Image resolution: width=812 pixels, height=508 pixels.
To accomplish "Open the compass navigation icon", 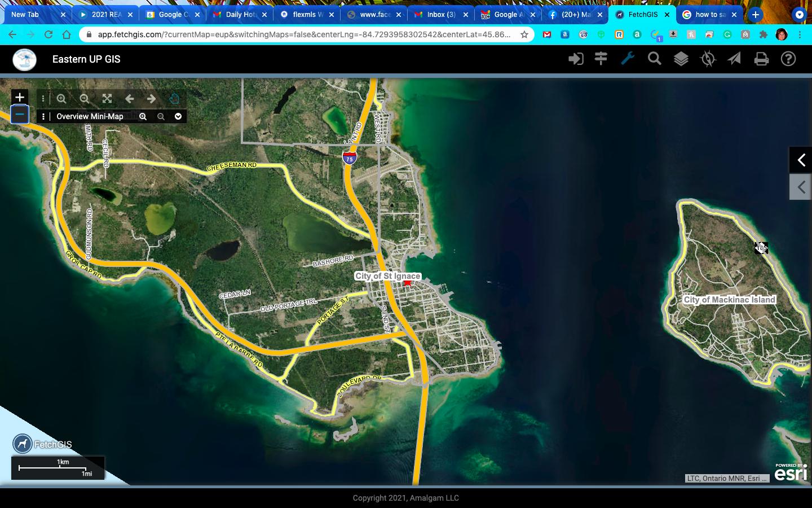I will (708, 59).
